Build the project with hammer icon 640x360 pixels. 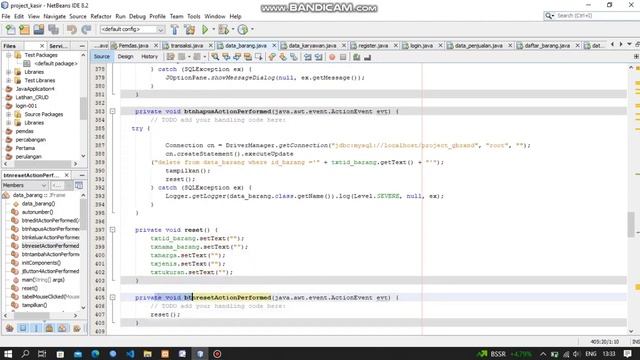[175, 29]
